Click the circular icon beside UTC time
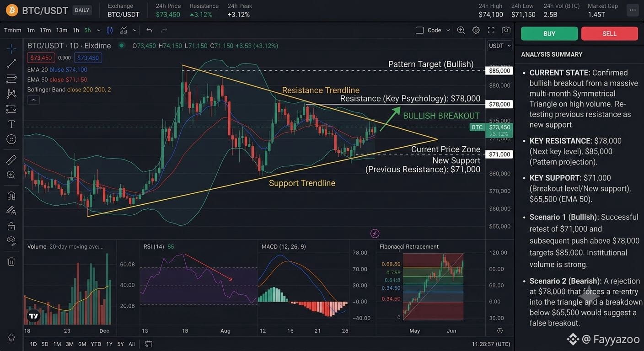Image resolution: width=644 pixels, height=351 pixels. click(499, 330)
